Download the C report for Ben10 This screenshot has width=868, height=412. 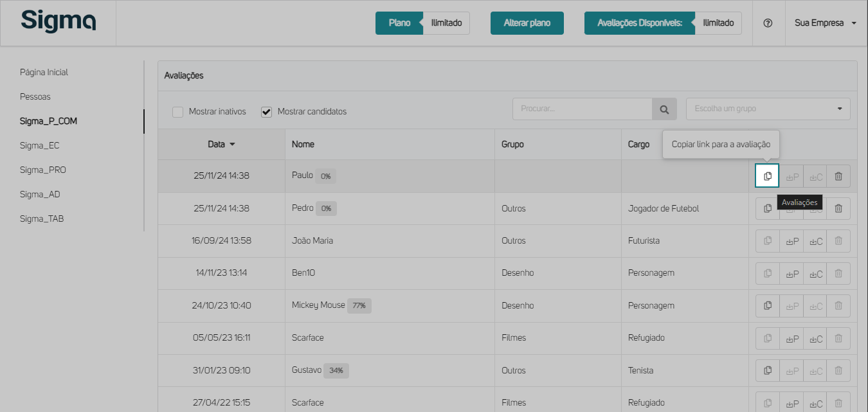pyautogui.click(x=815, y=273)
